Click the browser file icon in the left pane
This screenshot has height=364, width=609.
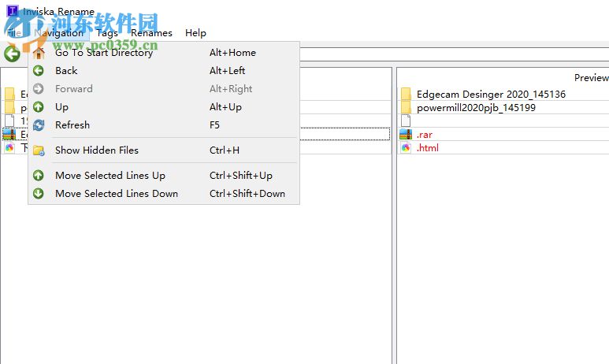[9, 147]
